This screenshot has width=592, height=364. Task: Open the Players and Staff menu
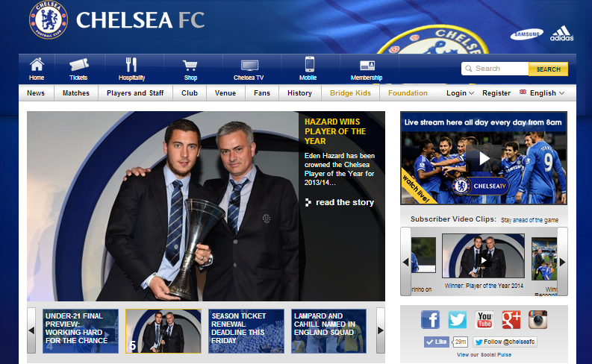tap(135, 92)
